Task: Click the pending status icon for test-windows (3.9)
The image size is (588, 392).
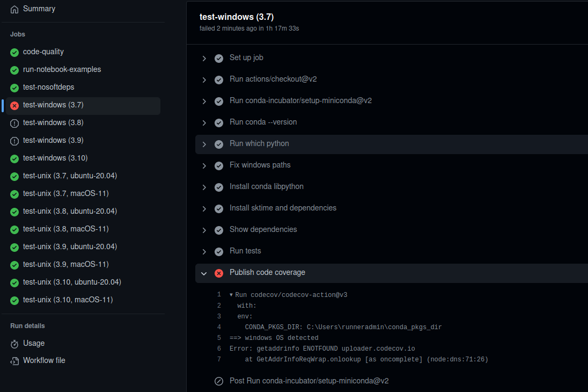Action: coord(14,140)
